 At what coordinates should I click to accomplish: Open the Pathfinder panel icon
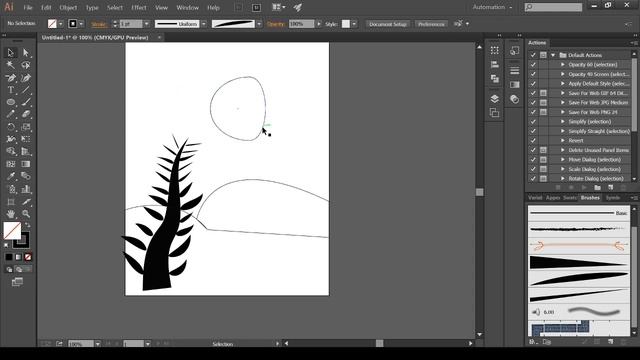[x=494, y=78]
